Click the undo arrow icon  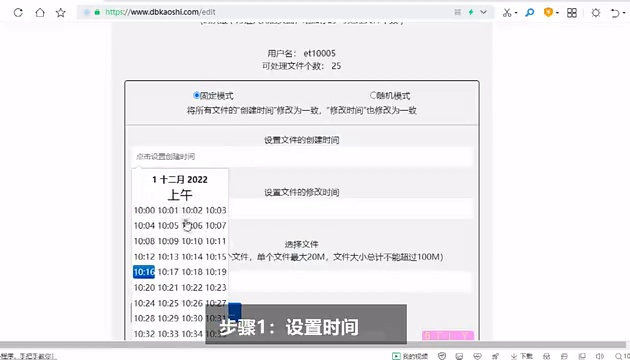[615, 13]
